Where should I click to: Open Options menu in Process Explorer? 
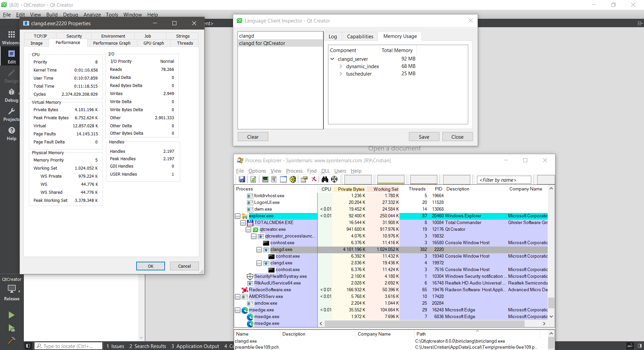(257, 171)
